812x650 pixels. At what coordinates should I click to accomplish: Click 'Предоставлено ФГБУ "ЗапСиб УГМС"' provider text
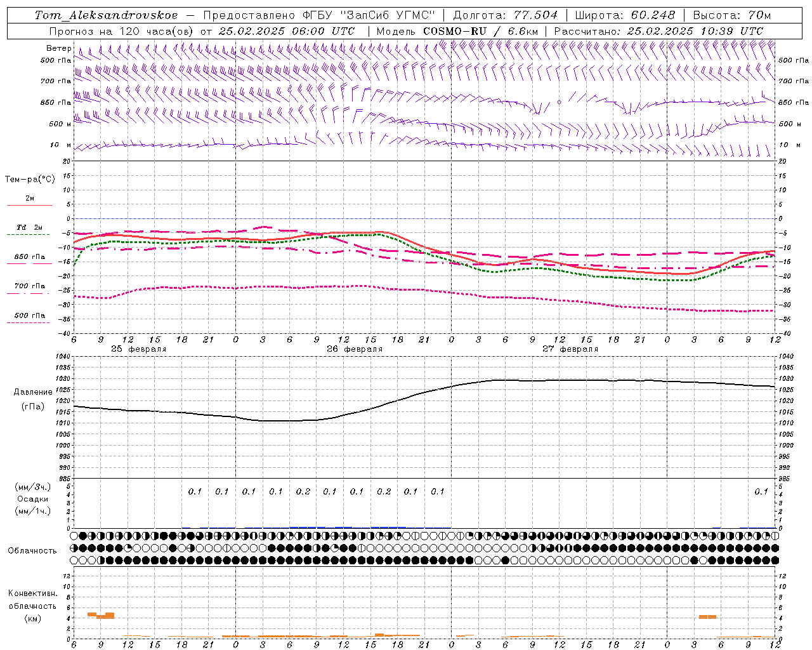[x=320, y=15]
